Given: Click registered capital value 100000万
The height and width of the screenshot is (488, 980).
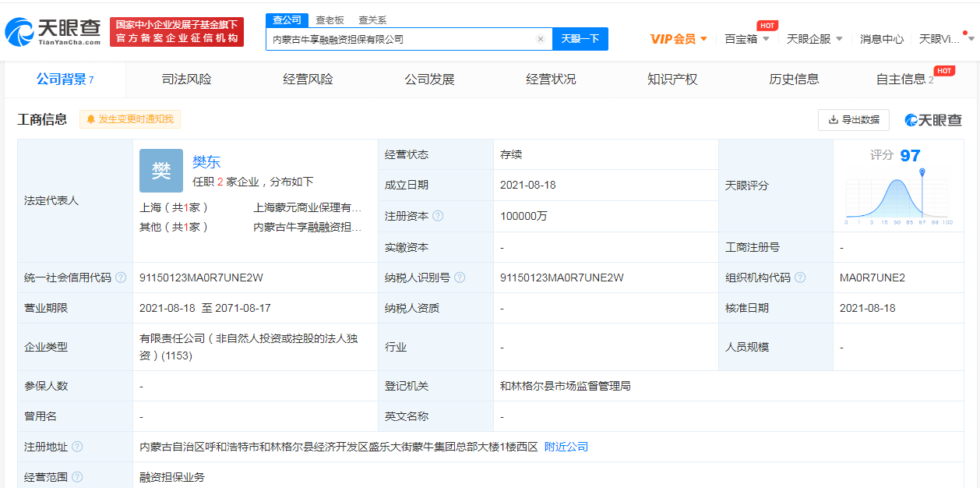Looking at the screenshot, I should click(x=523, y=216).
